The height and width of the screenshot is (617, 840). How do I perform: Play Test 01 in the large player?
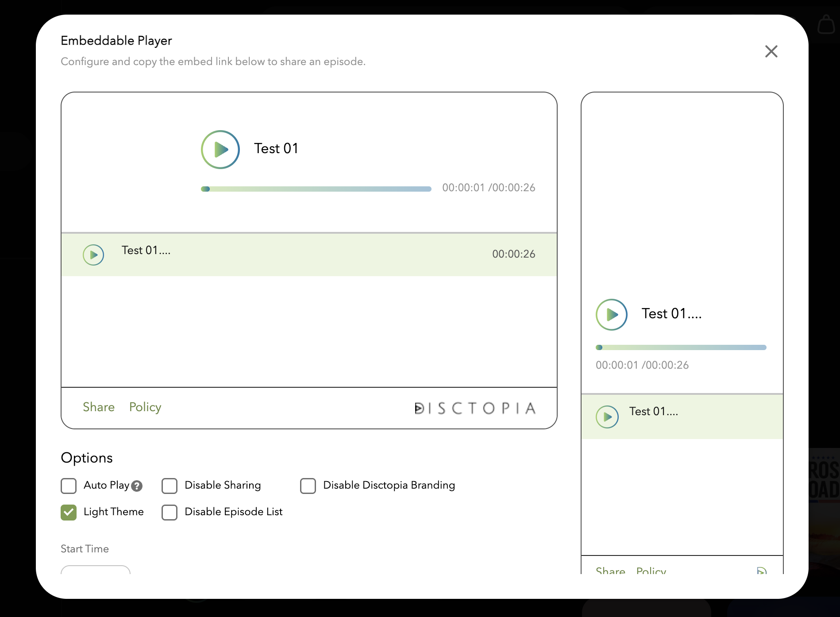(x=220, y=150)
